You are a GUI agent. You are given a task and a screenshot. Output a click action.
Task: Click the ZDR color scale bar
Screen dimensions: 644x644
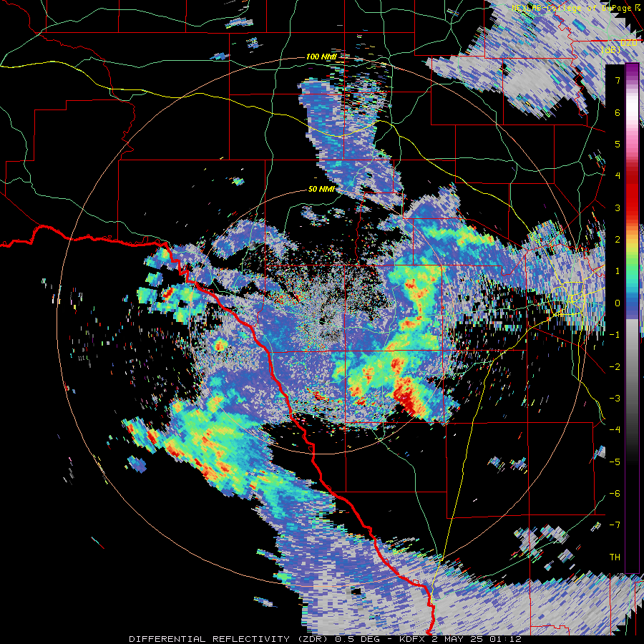[x=632, y=318]
